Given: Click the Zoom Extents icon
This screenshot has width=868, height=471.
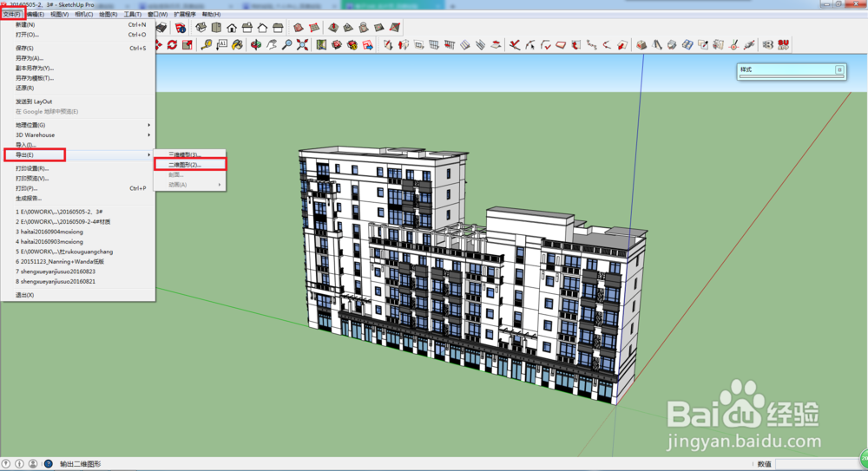Looking at the screenshot, I should [x=302, y=45].
